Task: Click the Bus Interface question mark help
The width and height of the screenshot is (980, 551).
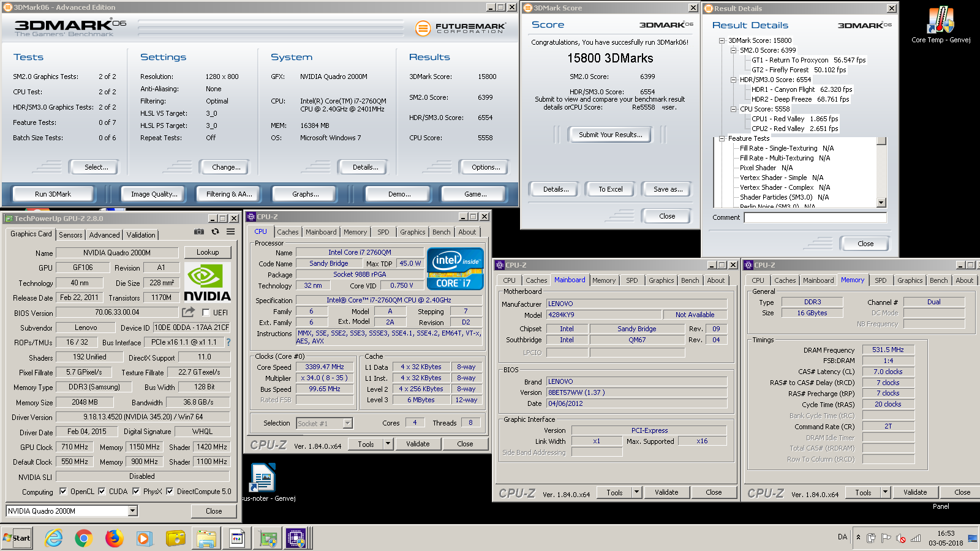Action: [228, 342]
